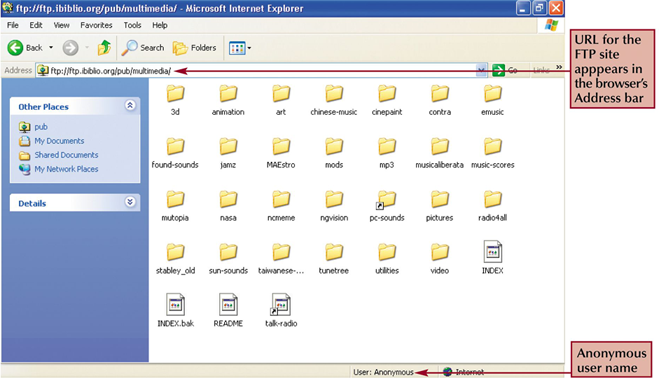Select the ncmeme folder
The image size is (659, 378).
click(281, 206)
